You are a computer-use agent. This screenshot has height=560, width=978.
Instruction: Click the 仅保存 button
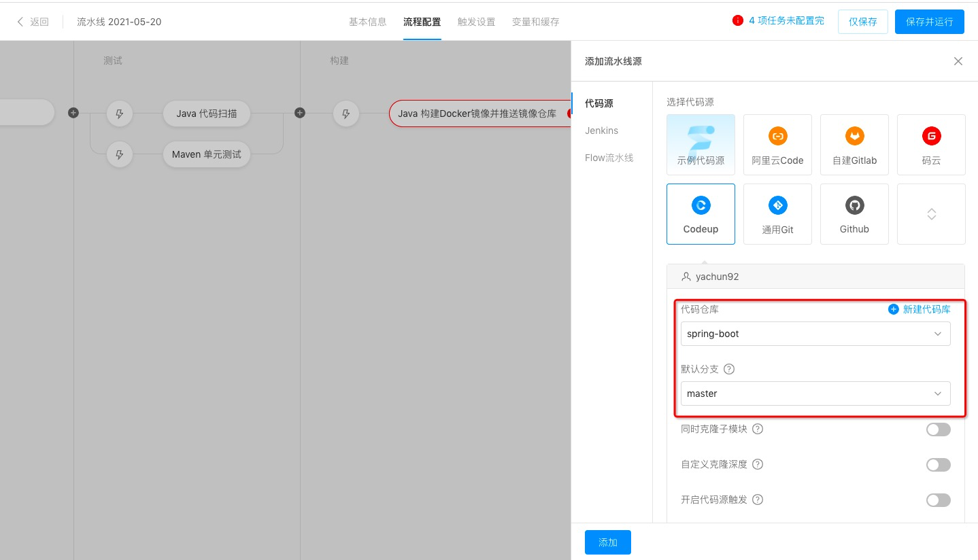pos(862,22)
